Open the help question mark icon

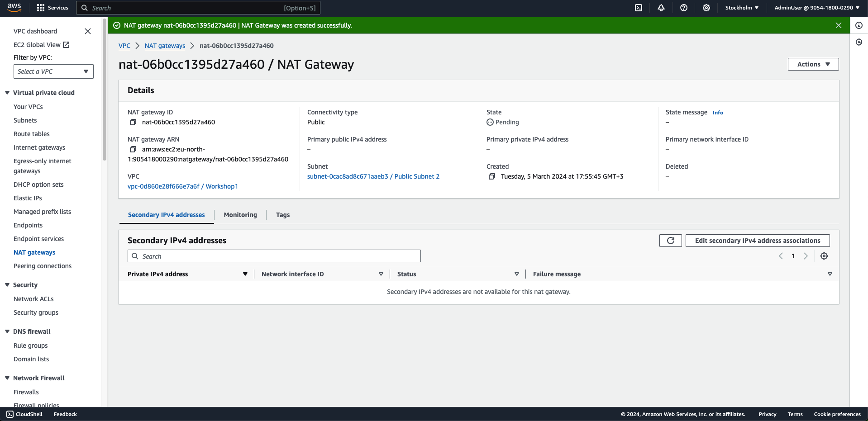click(x=683, y=8)
